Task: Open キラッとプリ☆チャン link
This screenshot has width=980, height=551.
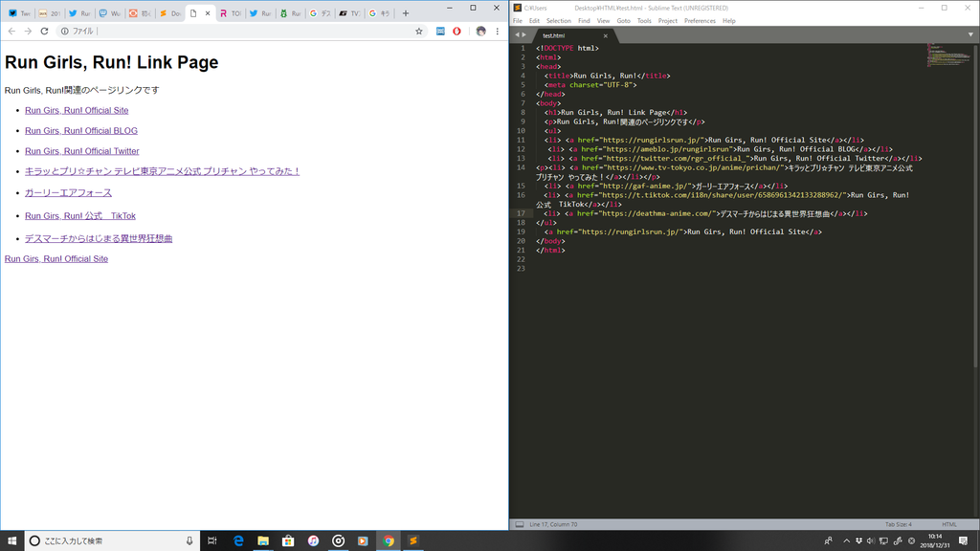Action: (x=162, y=171)
